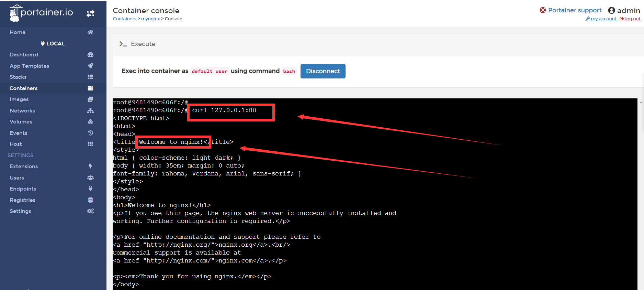Screen dimensions: 644x290
Task: Click the Settings gears icon
Action: (90, 211)
